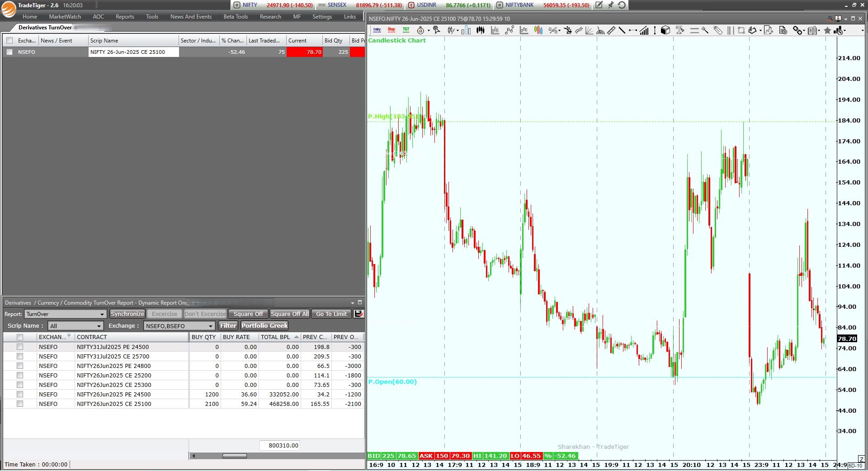Click the total 800310.00 field
The image size is (868, 471).
tap(280, 445)
